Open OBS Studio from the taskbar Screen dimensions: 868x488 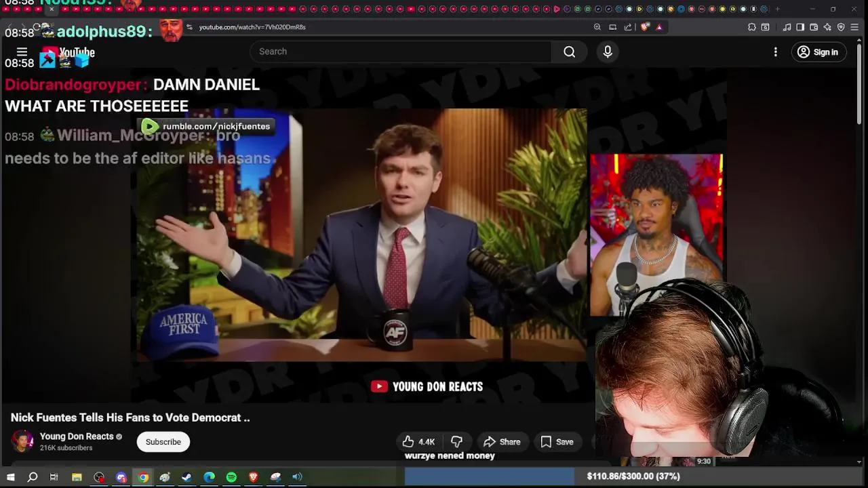(x=99, y=477)
